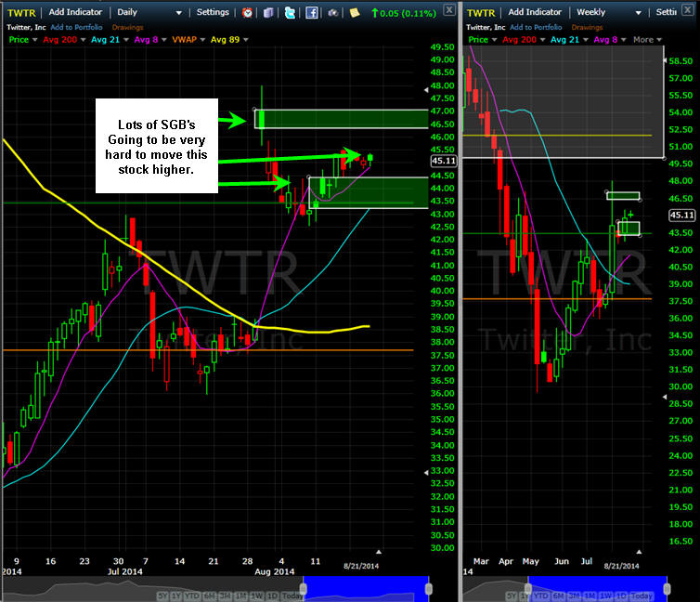Open the Weekly timeframe dropdown
This screenshot has height=602, width=700.
coord(639,13)
